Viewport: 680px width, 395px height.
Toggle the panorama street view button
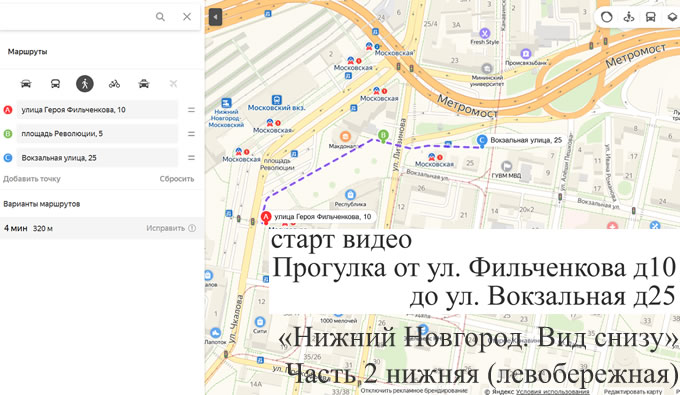[x=629, y=17]
